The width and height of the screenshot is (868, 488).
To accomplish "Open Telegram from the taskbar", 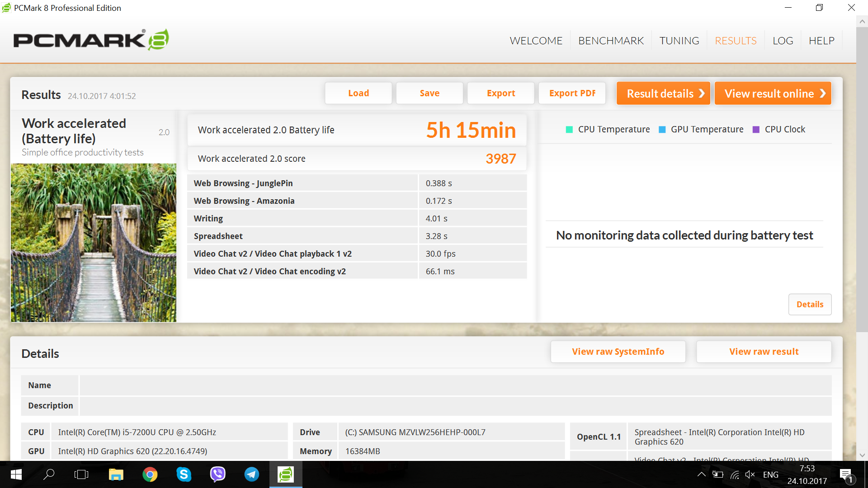I will [252, 474].
